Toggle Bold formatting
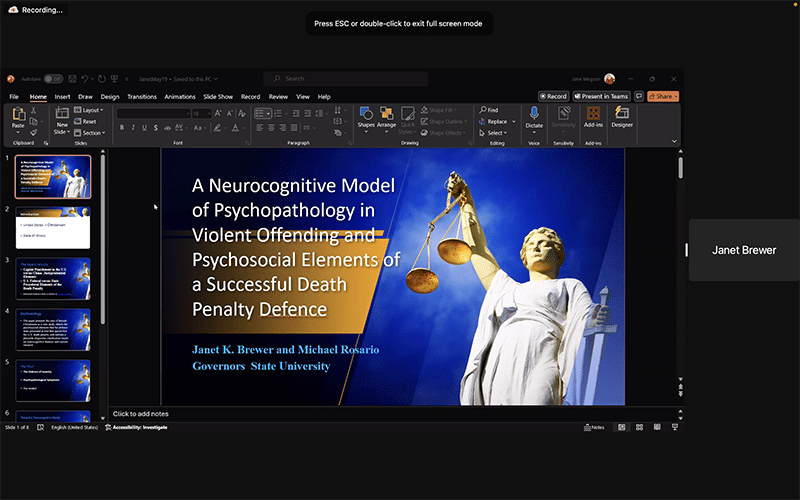Viewport: 800px width, 500px height. (x=121, y=128)
